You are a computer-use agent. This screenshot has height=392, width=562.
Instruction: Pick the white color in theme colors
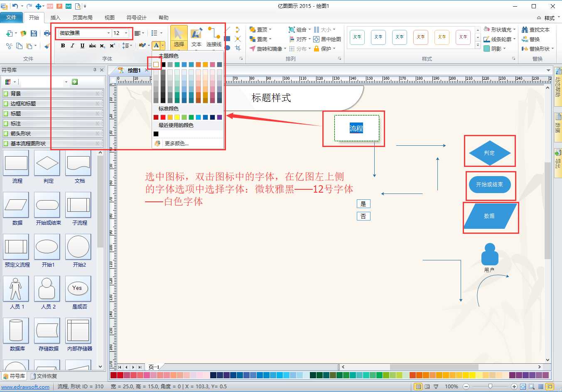156,64
